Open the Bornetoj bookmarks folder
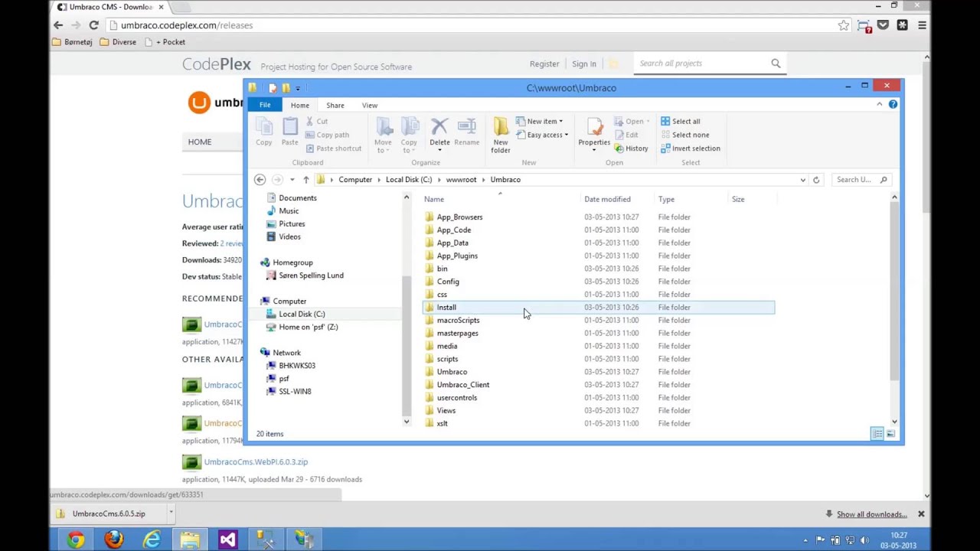The image size is (980, 551). click(x=72, y=42)
